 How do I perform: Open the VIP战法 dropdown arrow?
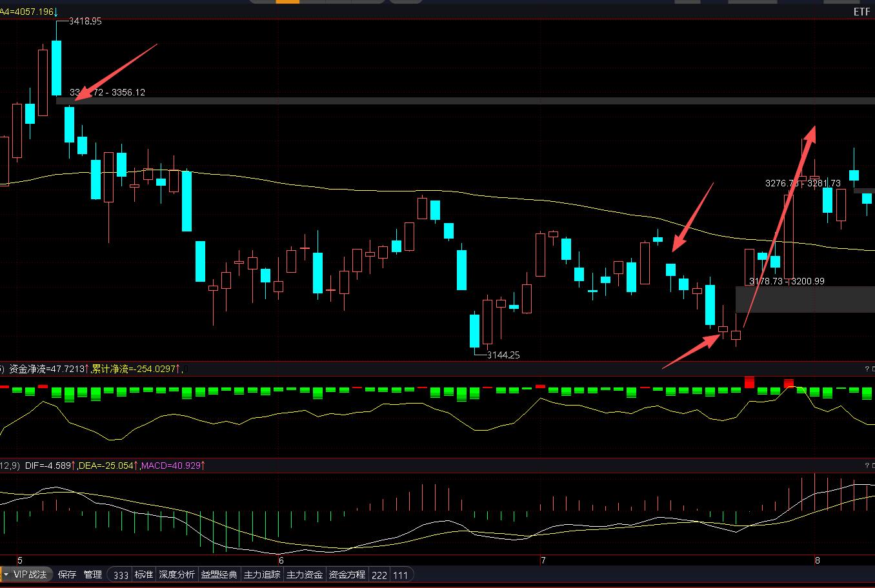tap(6, 574)
